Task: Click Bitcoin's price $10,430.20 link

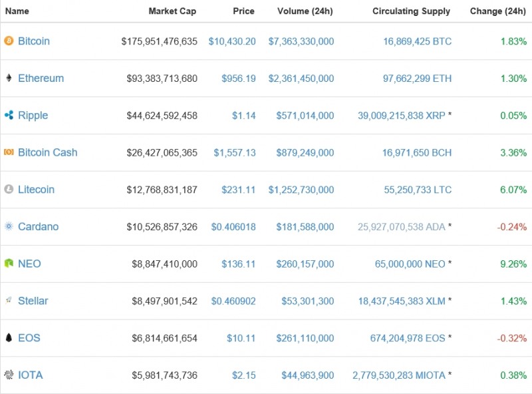Action: (231, 41)
